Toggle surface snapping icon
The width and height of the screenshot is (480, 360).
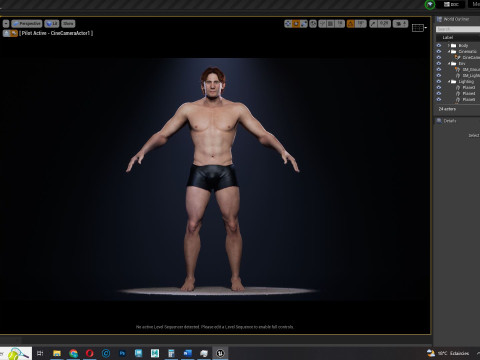[322, 24]
